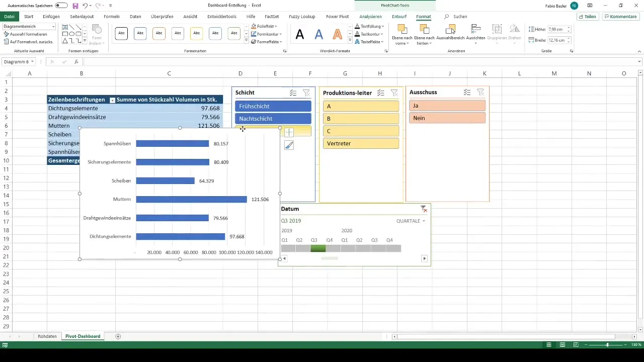Click the Undo arrow icon

click(x=85, y=6)
